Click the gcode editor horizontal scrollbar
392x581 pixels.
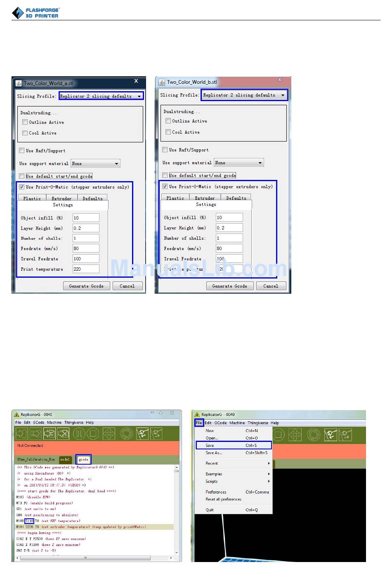click(x=94, y=558)
